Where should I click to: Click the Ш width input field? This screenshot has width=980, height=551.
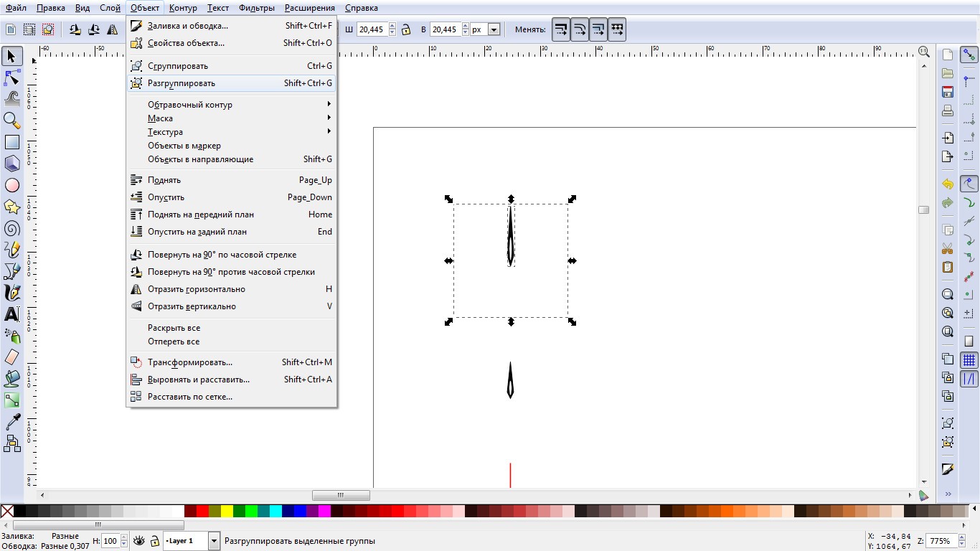(x=372, y=29)
